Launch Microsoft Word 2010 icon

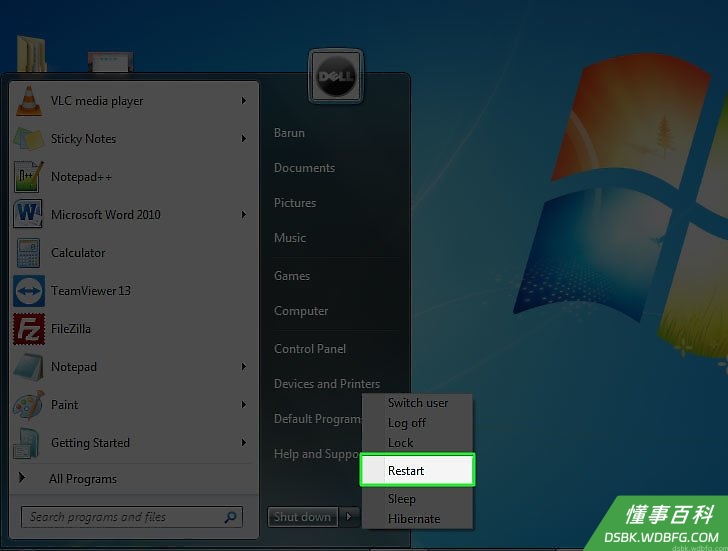pos(28,214)
